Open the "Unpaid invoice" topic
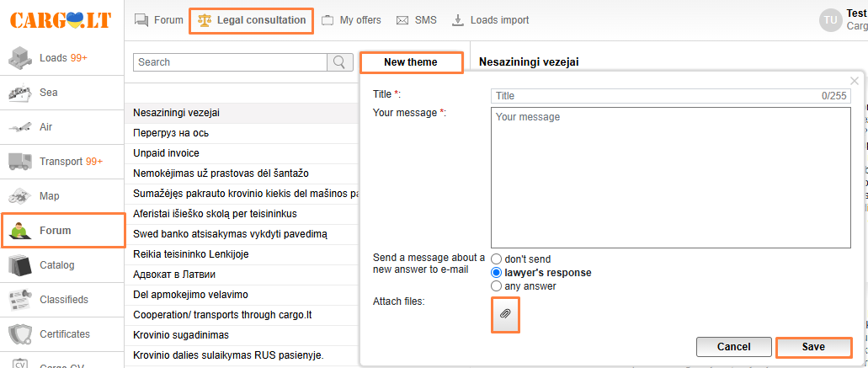 [166, 153]
